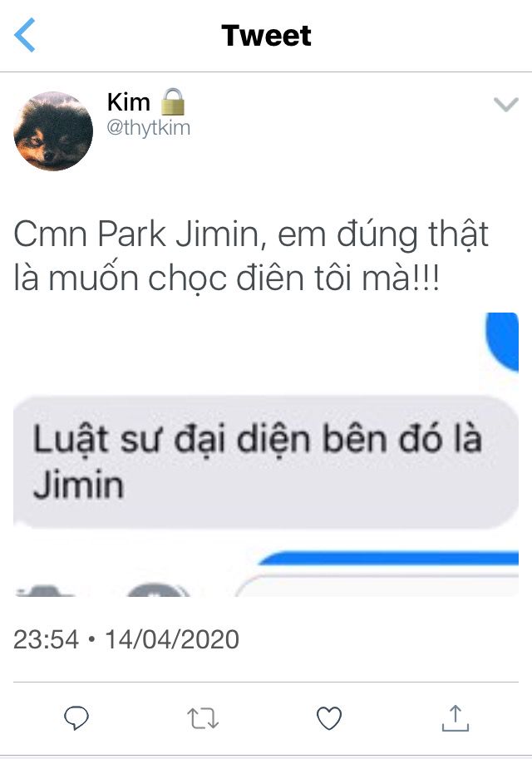Expand tweet options chevron menu
532x759 pixels.
(506, 104)
